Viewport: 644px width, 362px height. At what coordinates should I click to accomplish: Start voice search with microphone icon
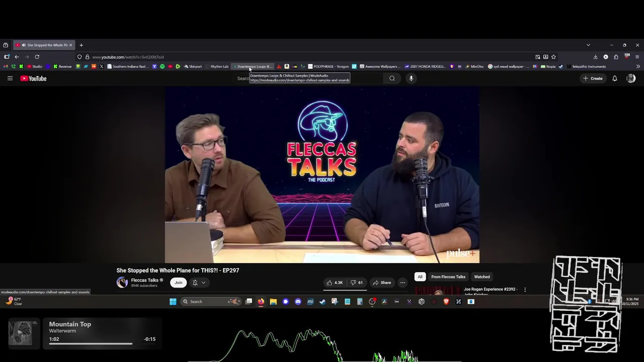(411, 78)
